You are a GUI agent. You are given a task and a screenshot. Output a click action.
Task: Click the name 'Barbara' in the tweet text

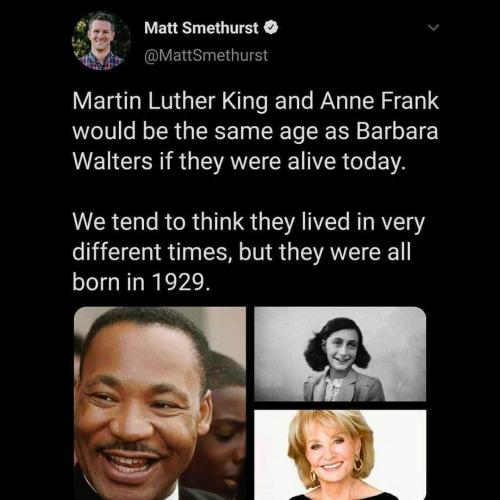pos(397,131)
